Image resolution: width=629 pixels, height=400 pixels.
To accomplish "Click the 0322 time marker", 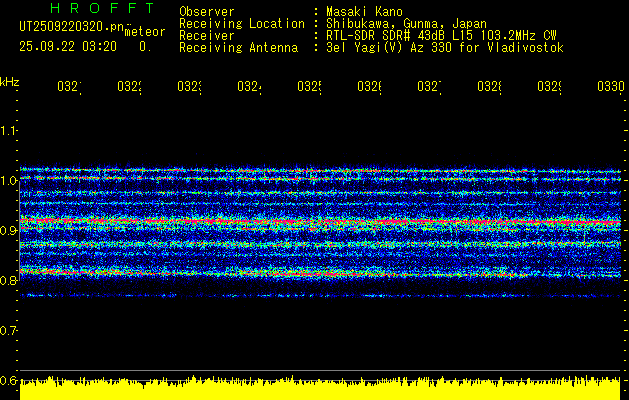I will click(x=130, y=86).
